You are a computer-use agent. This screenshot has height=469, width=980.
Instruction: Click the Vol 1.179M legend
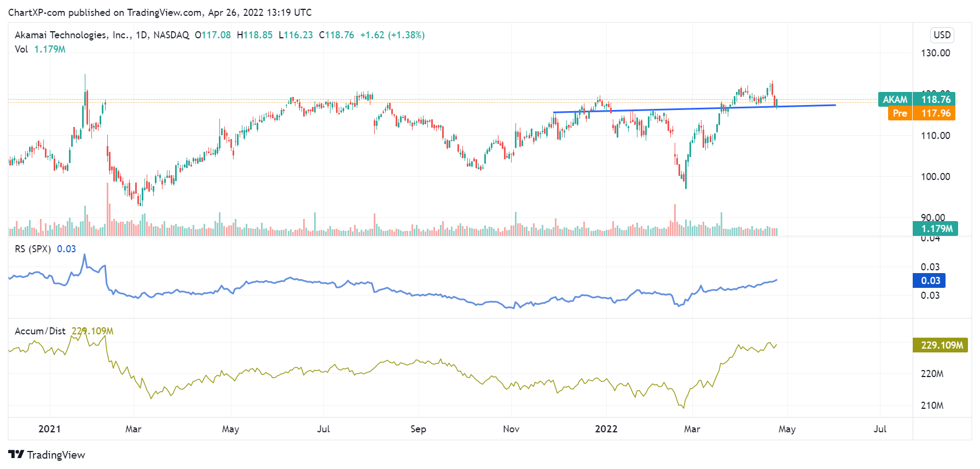(x=40, y=49)
